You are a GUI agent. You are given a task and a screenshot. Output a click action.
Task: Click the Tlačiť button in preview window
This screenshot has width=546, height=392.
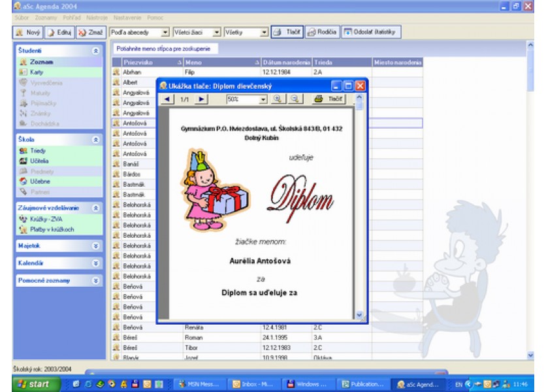329,99
